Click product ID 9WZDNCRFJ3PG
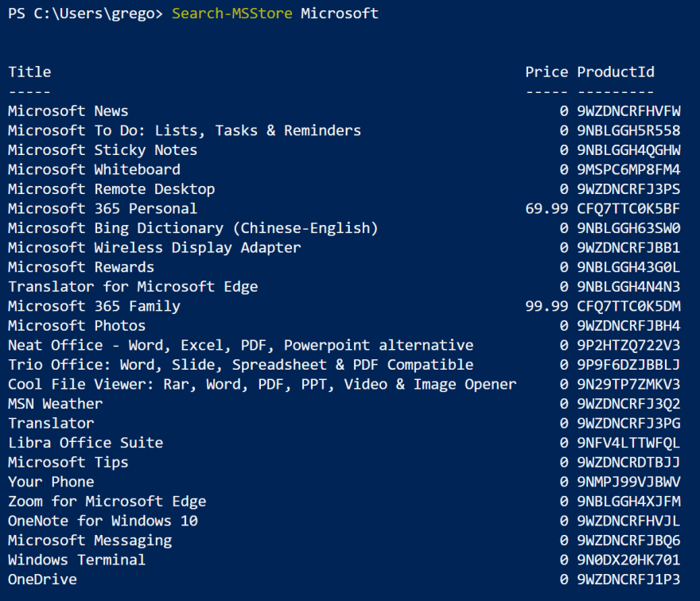 629,423
